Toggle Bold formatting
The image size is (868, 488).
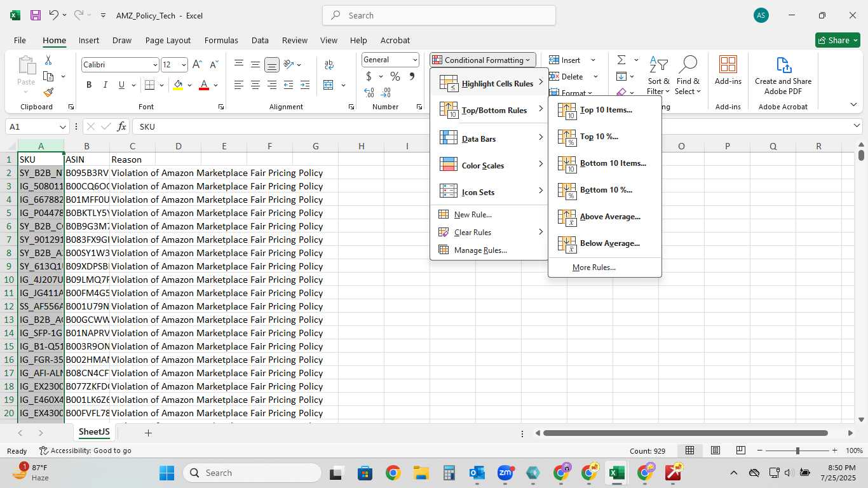click(89, 85)
